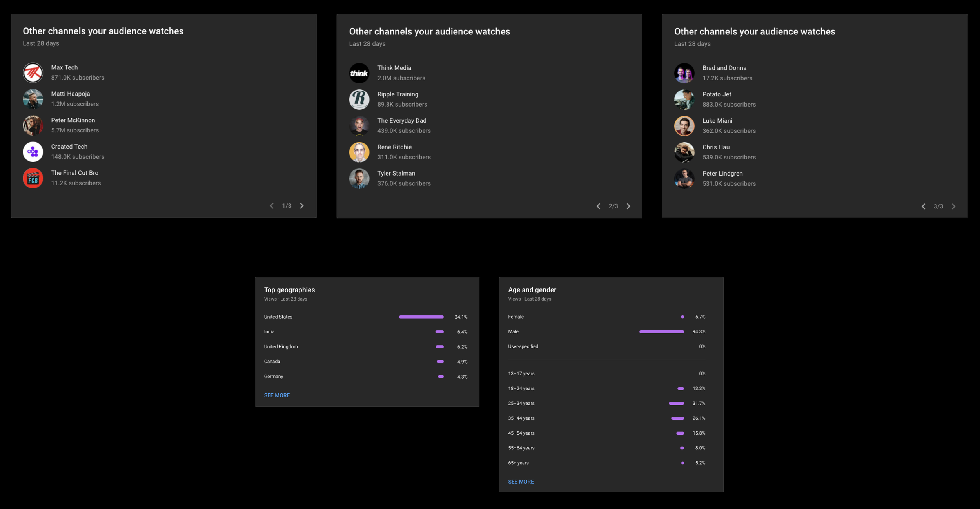Select the 25–34 years row
This screenshot has height=509, width=980.
tap(521, 403)
